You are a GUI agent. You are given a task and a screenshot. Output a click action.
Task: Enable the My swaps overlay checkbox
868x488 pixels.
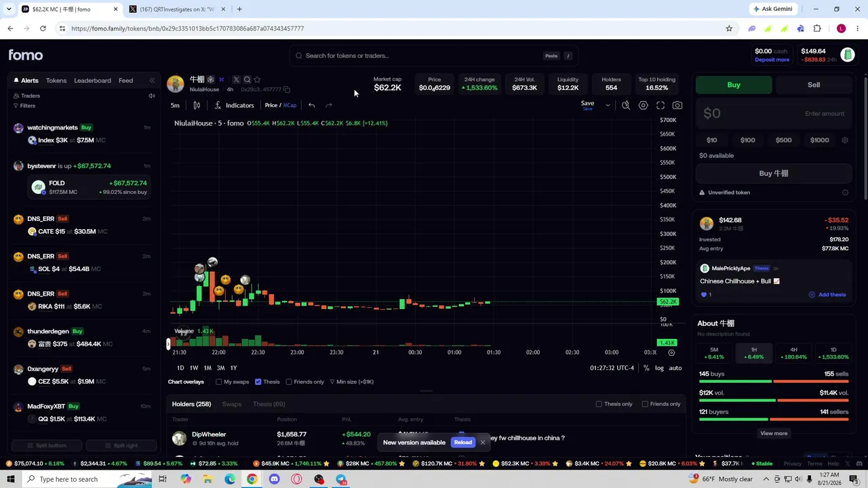click(x=219, y=382)
